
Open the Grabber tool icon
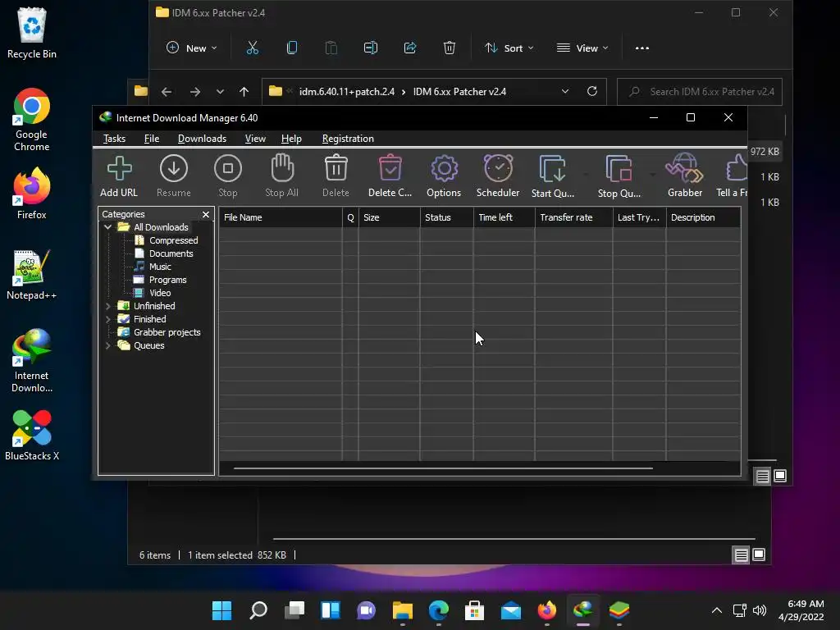pyautogui.click(x=685, y=167)
